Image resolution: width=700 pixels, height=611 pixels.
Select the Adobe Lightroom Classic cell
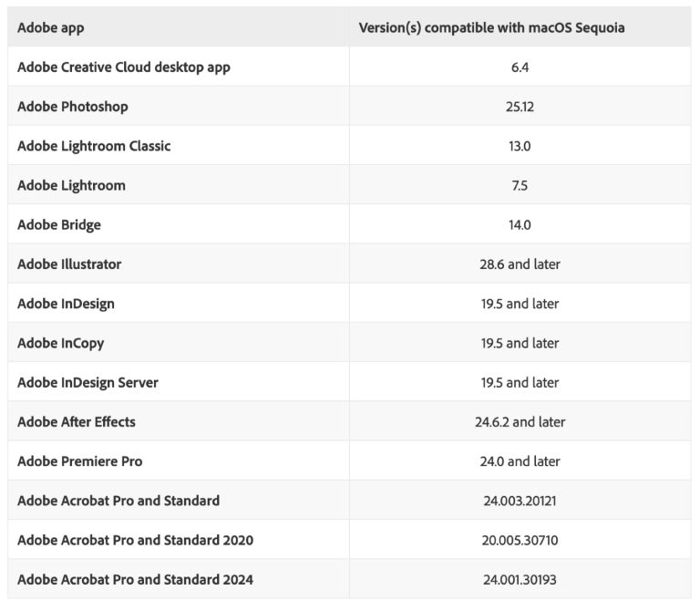(x=94, y=146)
